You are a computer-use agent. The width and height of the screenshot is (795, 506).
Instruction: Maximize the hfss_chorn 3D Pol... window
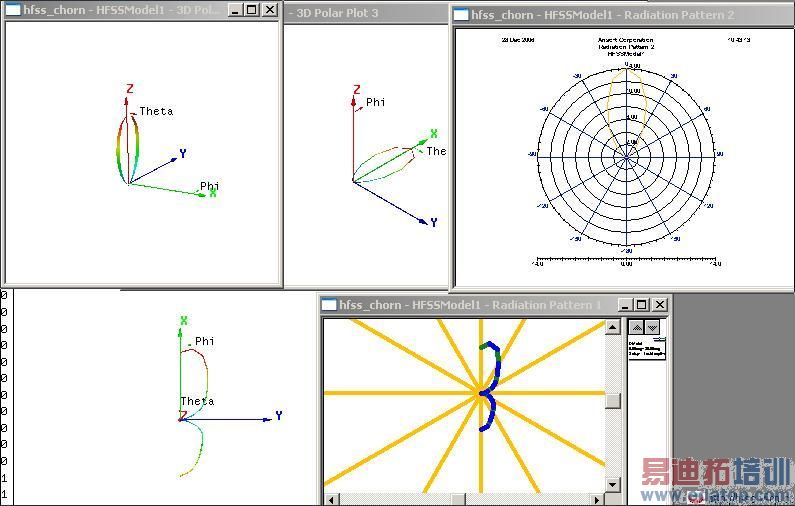(x=252, y=10)
